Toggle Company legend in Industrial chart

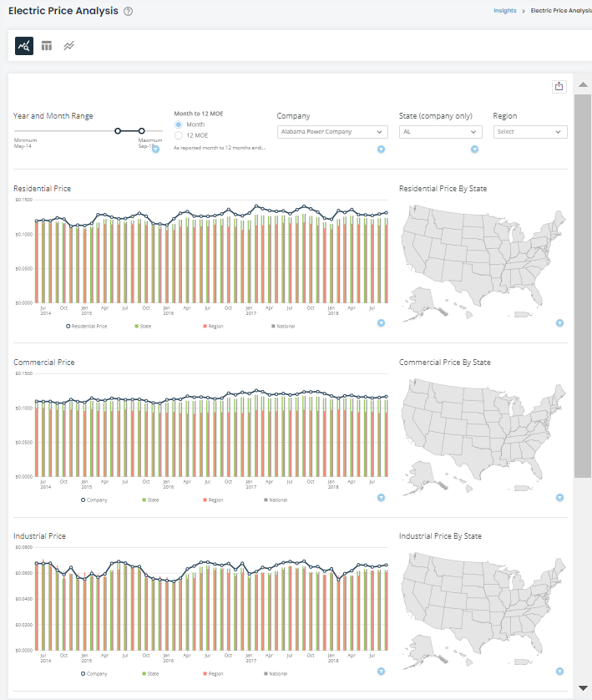click(x=94, y=673)
